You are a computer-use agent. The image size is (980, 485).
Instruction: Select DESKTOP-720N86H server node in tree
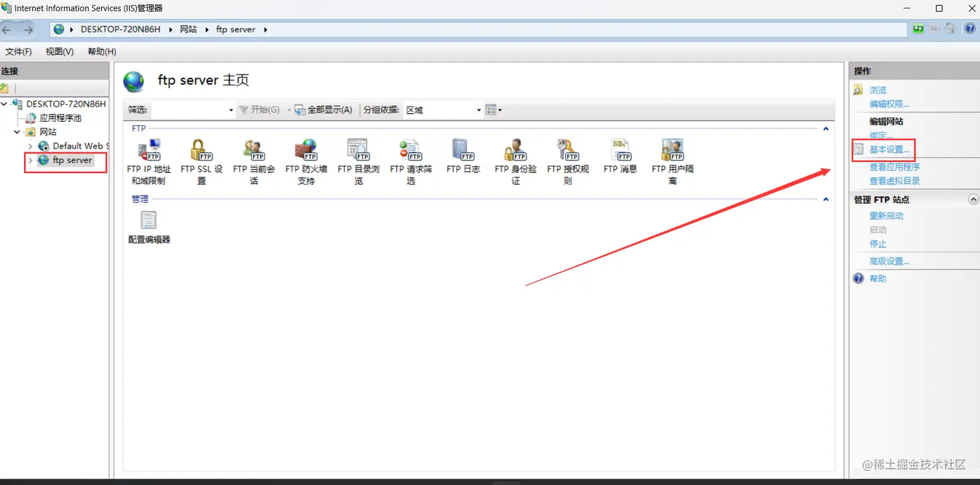65,104
